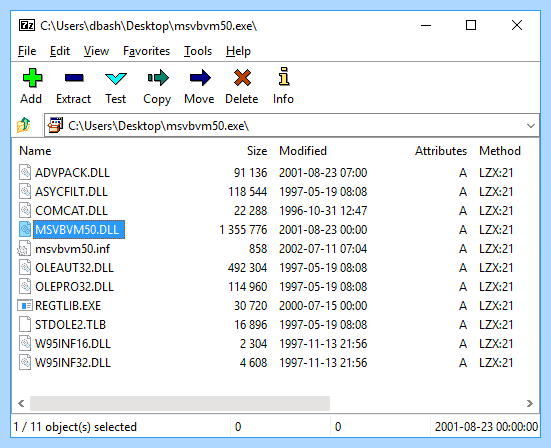Click status bar date 2001-08-23 00:00:00
The height and width of the screenshot is (448, 551).
486,427
